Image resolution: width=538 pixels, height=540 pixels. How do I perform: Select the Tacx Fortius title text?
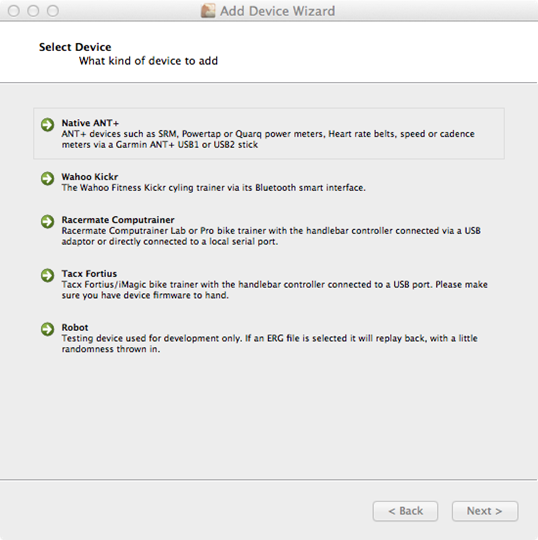pos(89,273)
